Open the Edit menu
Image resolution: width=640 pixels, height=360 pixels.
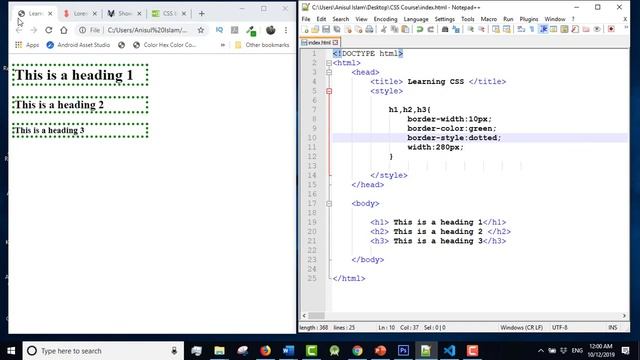[x=321, y=19]
